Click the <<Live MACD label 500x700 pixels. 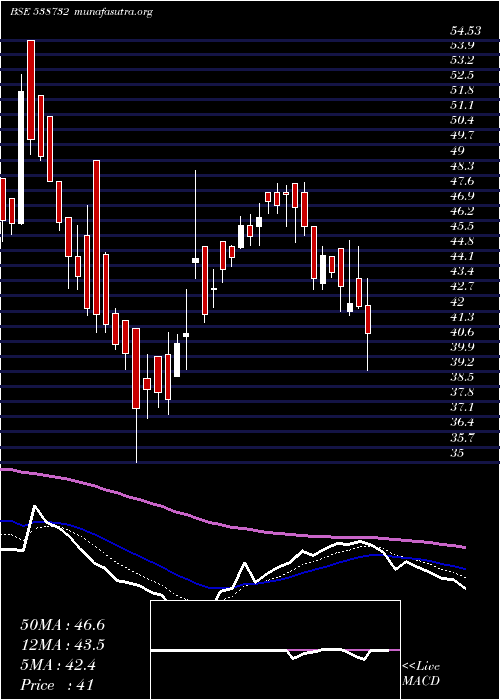421,674
